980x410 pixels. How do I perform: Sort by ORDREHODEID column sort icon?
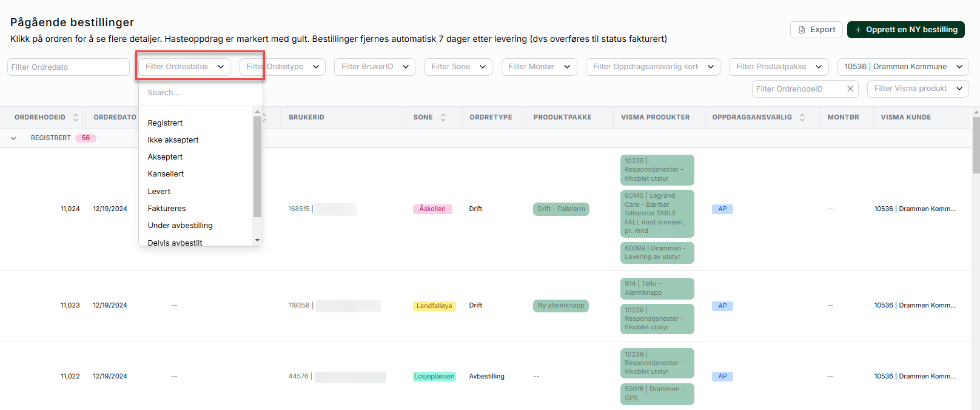click(76, 118)
